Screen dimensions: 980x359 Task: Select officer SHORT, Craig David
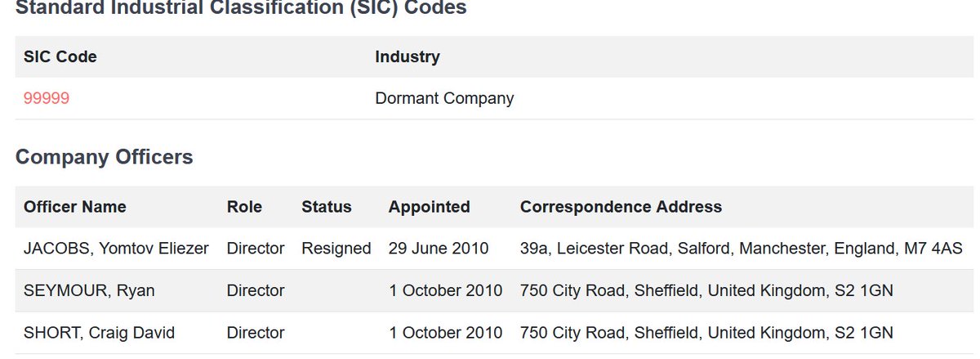coord(99,333)
